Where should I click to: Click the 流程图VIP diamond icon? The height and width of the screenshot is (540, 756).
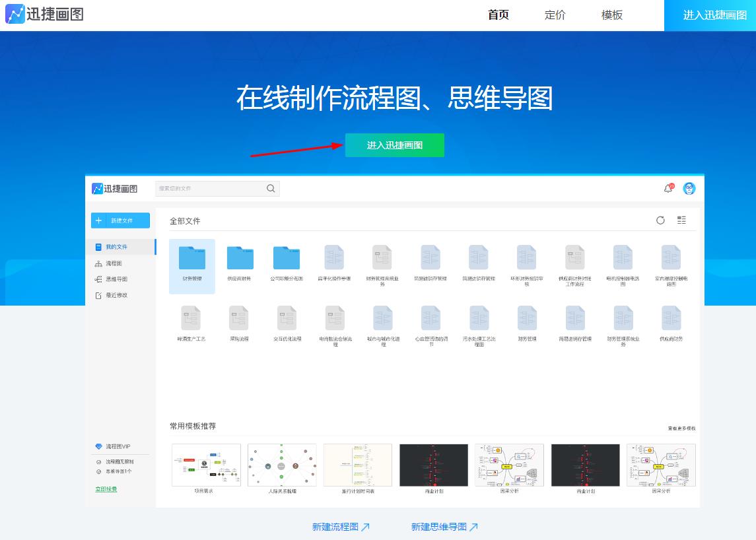point(99,446)
